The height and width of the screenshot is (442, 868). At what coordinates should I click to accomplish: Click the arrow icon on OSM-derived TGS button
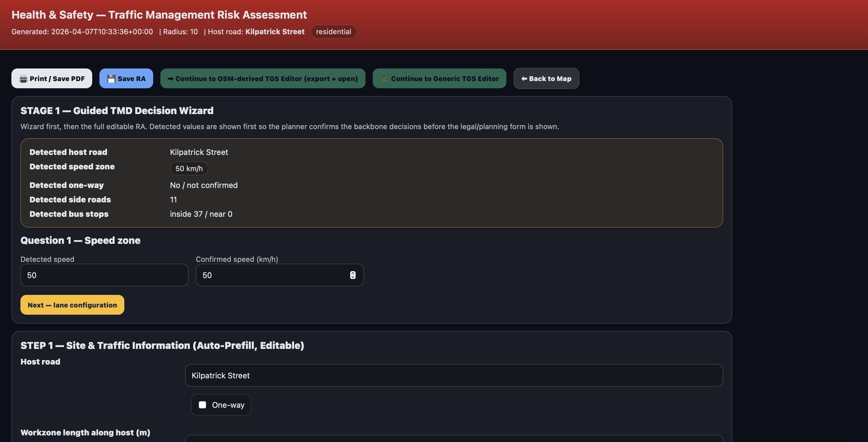pos(171,79)
